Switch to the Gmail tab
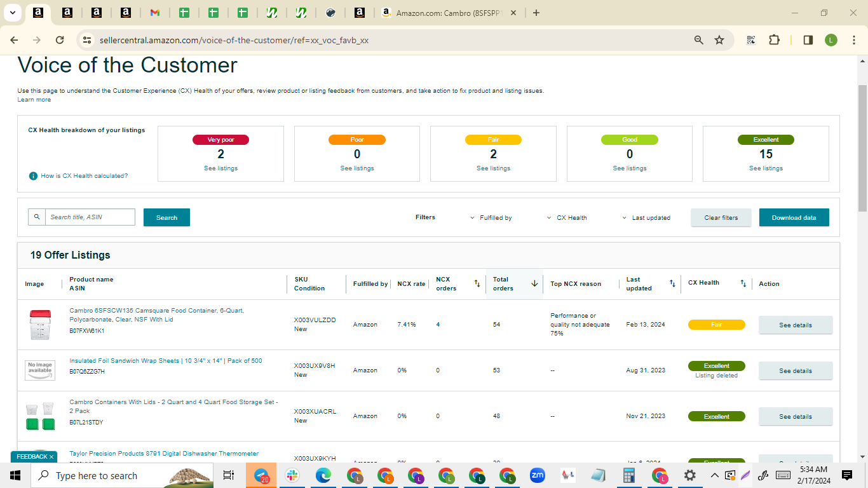Image resolution: width=868 pixels, height=488 pixels. click(x=154, y=13)
